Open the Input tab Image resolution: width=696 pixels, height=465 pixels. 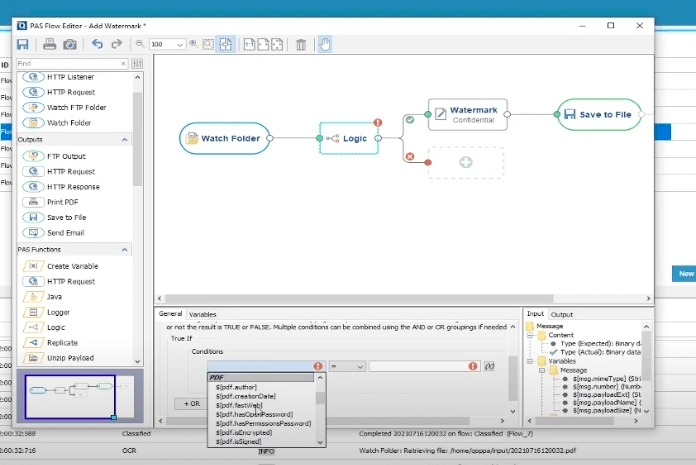[x=535, y=314]
